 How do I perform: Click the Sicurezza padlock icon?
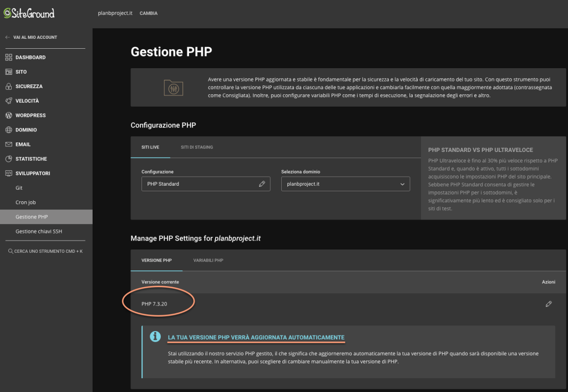9,86
